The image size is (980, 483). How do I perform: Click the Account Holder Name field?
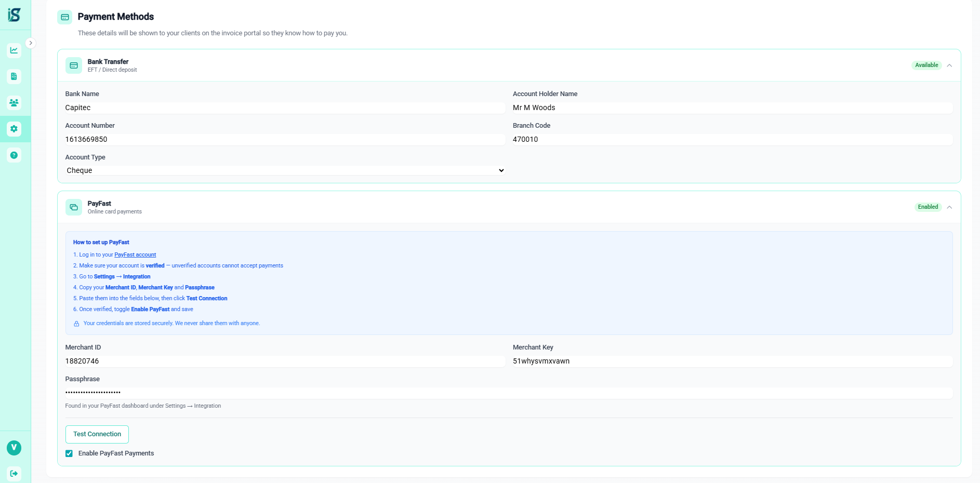(733, 108)
